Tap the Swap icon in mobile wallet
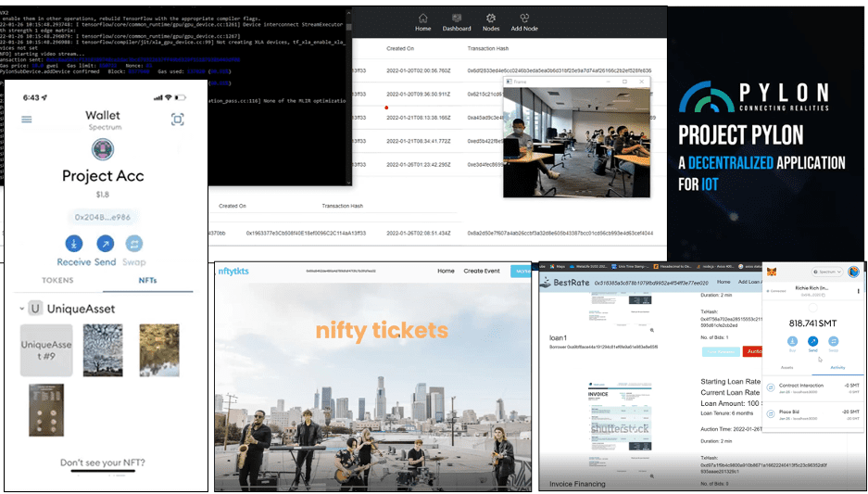 [x=133, y=244]
